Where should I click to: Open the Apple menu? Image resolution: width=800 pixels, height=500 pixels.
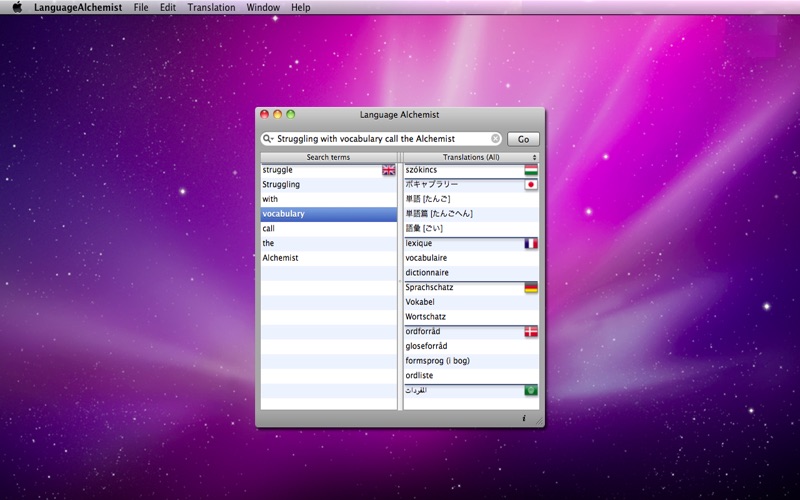(17, 7)
